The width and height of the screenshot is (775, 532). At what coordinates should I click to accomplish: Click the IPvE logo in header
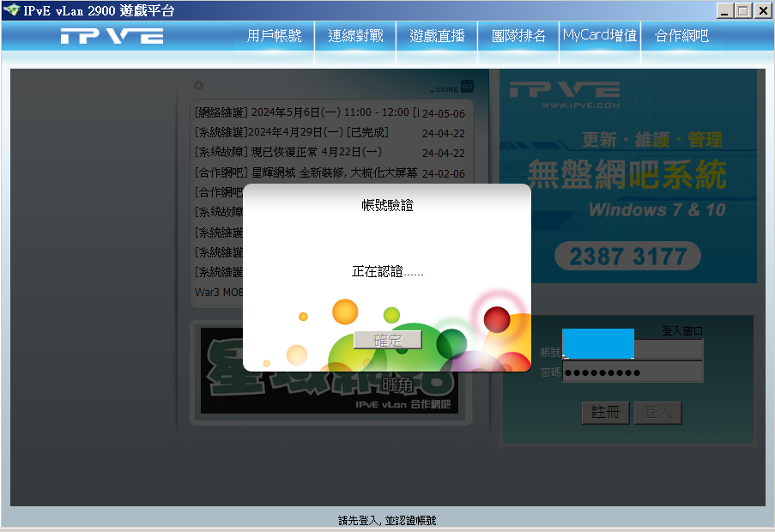(112, 36)
